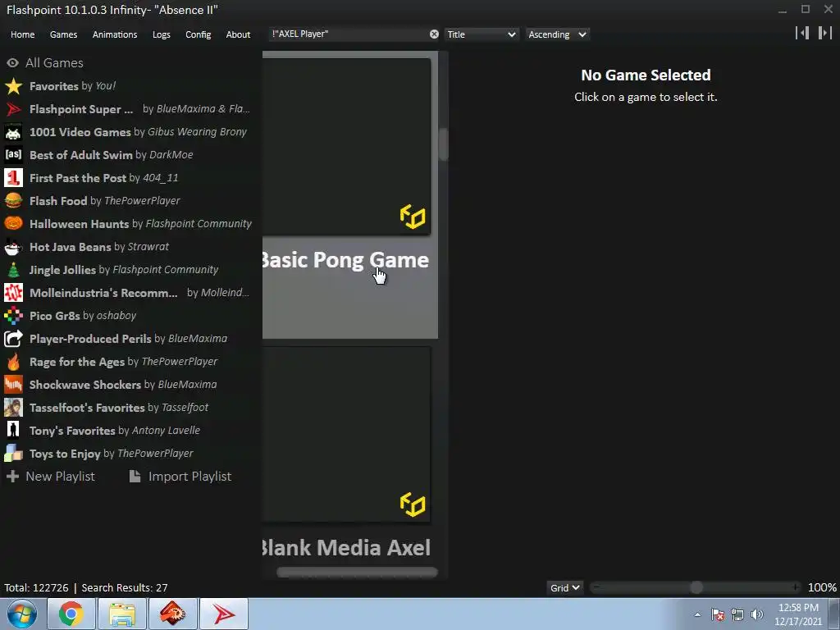Screen dimensions: 840x630
Task: Open the Games tab
Action: pos(63,34)
